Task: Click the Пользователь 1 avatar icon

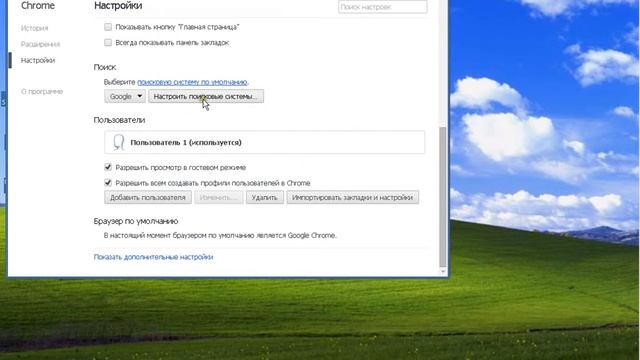Action: coord(118,142)
